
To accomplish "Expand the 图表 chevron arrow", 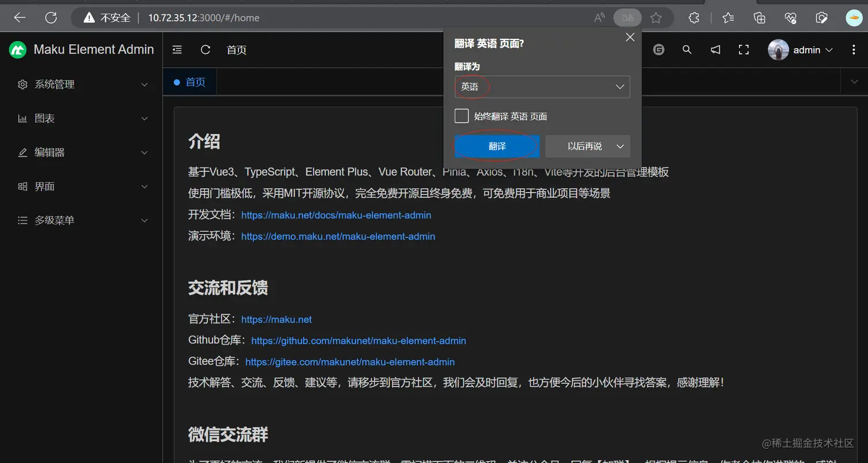I will pos(145,119).
